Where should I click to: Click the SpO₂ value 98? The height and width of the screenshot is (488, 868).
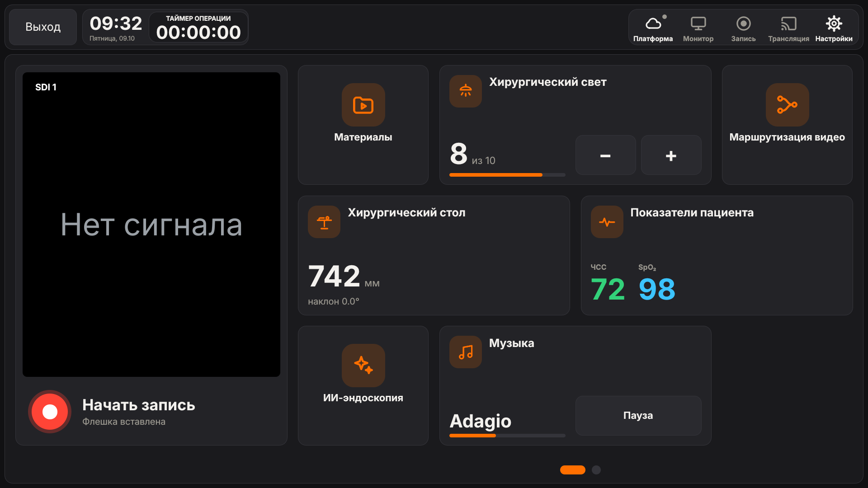(657, 289)
